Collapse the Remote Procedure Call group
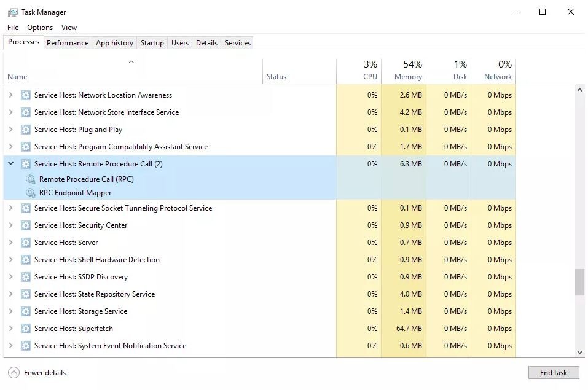Image resolution: width=588 pixels, height=390 pixels. point(10,164)
